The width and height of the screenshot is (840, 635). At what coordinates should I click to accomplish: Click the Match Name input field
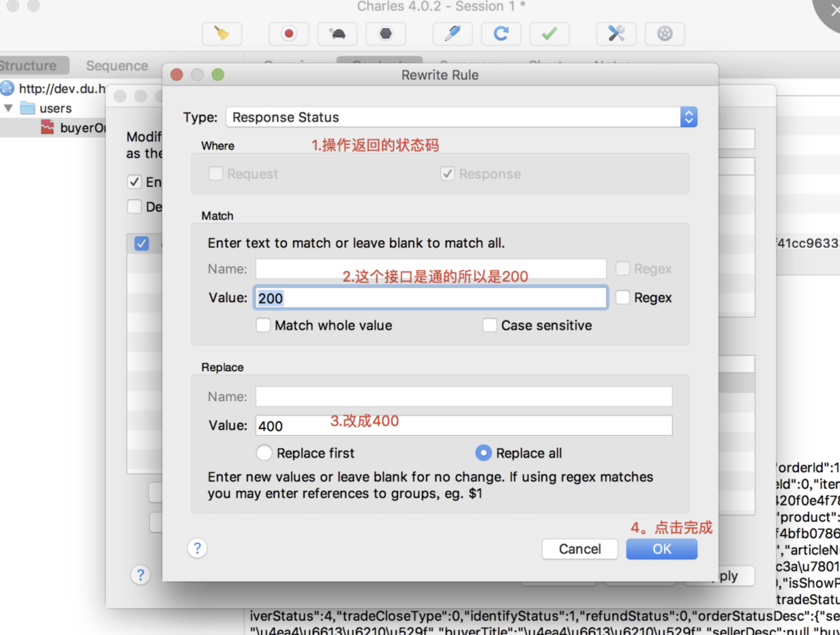click(x=431, y=268)
